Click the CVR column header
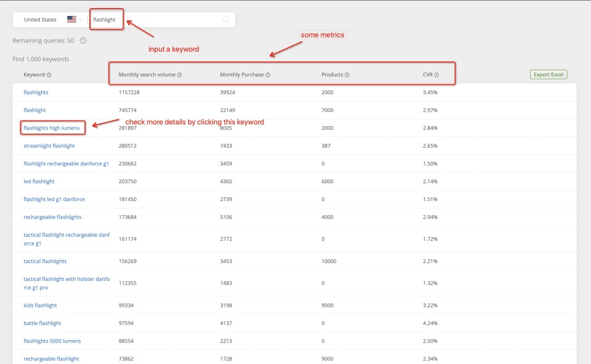591x364 pixels. (x=427, y=74)
